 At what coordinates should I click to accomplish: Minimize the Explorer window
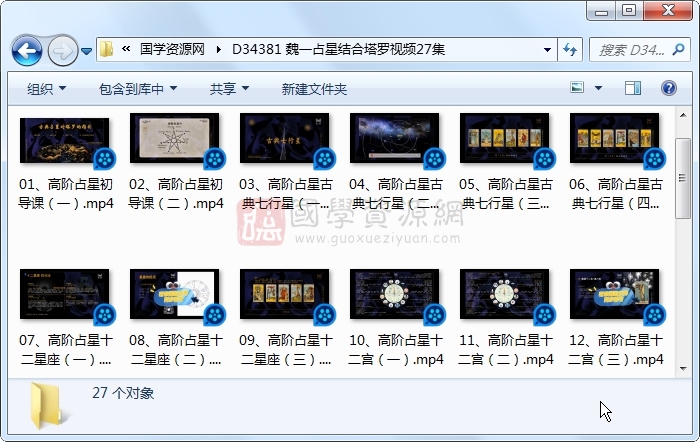601,11
